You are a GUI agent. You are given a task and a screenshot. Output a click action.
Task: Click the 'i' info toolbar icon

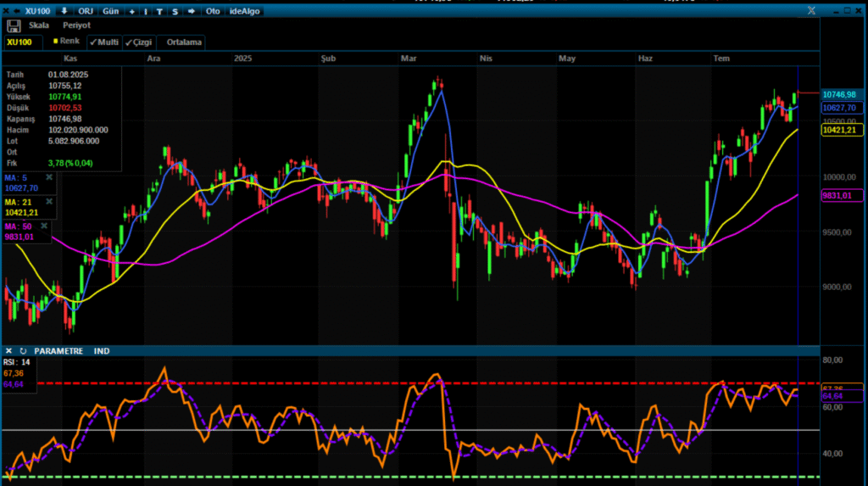pos(146,12)
